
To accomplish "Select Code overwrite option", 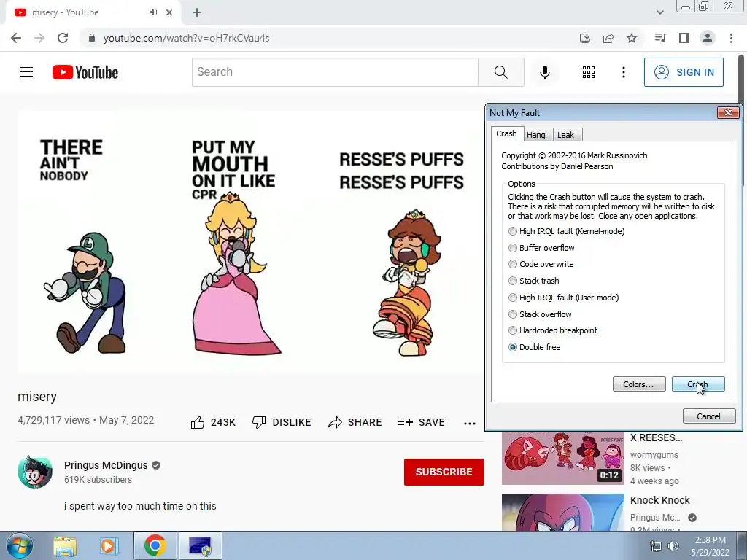I will [x=541, y=264].
